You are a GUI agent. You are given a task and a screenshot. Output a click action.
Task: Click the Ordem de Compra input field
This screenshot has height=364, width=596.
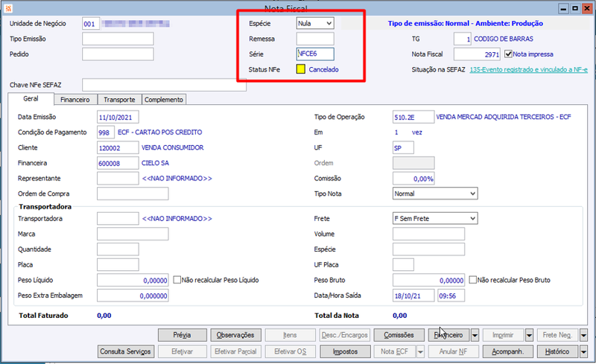[x=133, y=194]
